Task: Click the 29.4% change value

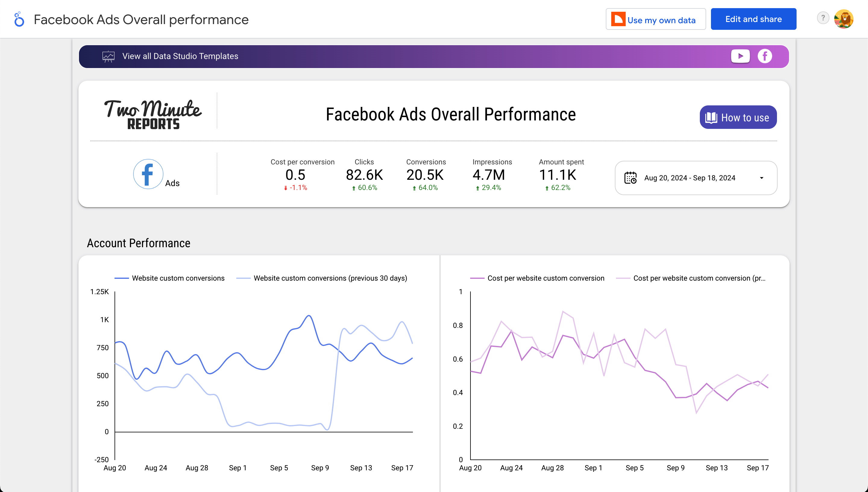Action: (491, 188)
